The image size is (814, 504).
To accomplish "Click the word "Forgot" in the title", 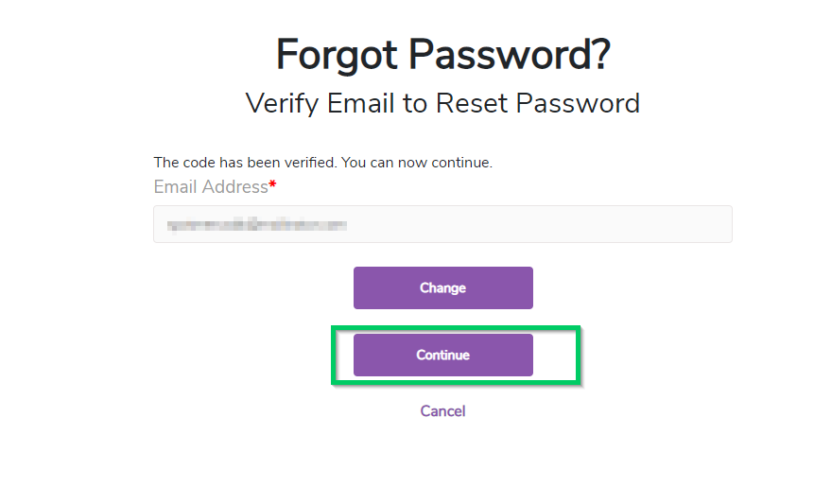I will pyautogui.click(x=338, y=55).
